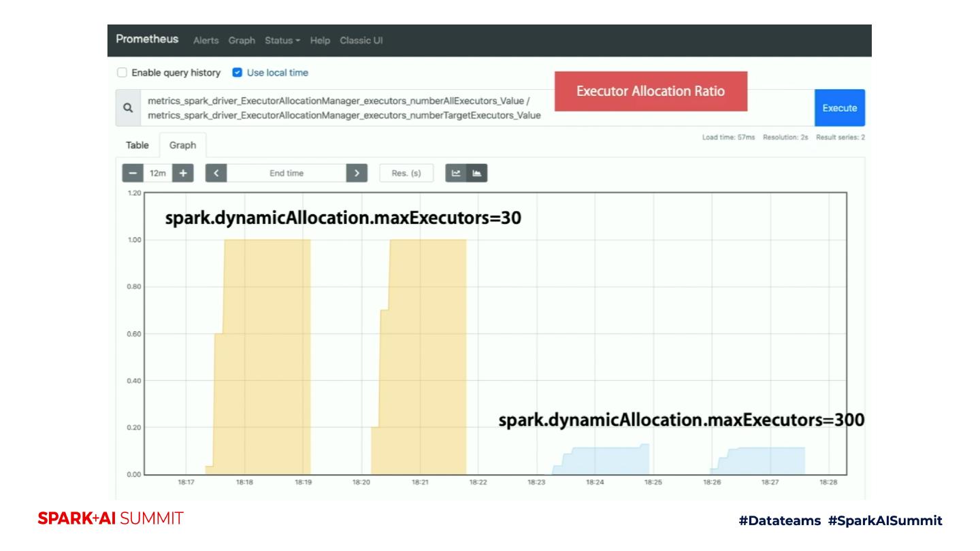
Task: Switch to the Table tab
Action: [137, 145]
